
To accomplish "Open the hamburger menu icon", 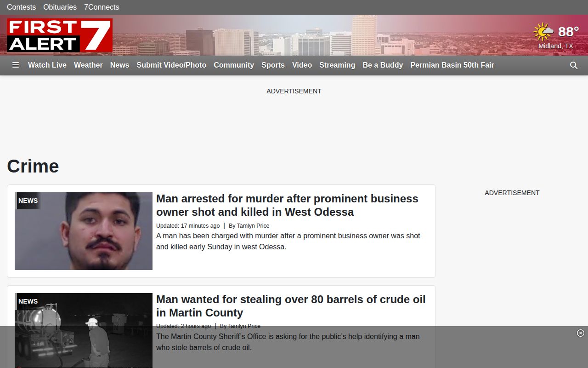I will pos(16,65).
